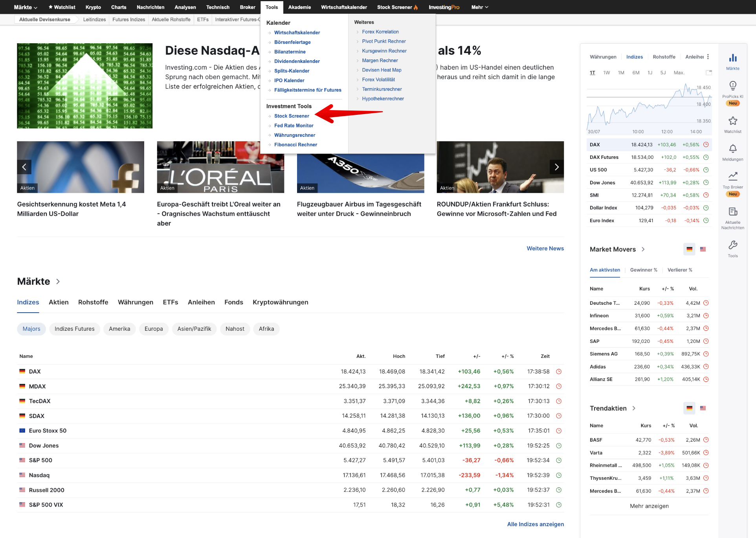Open Fed Rate Monitor menu entry
The height and width of the screenshot is (538, 756).
coord(294,125)
